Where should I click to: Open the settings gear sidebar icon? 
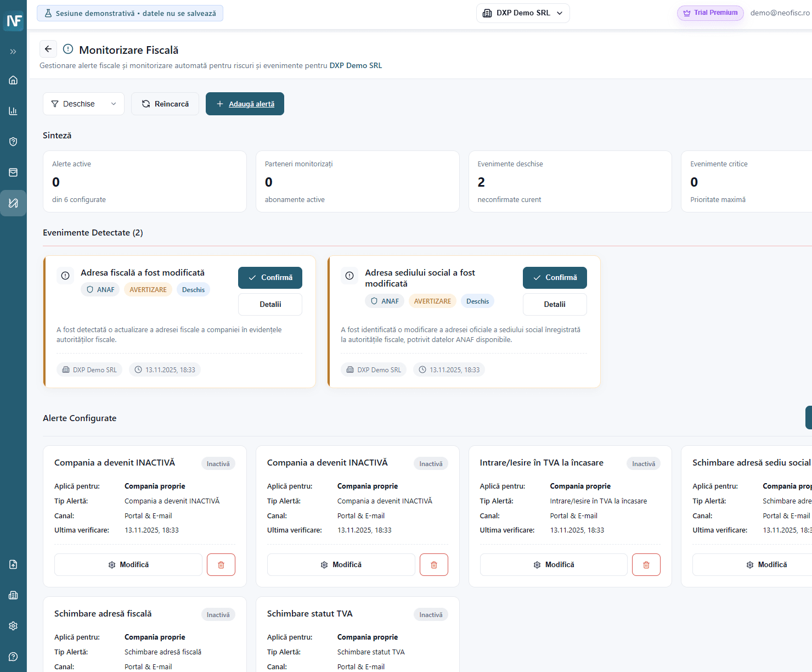tap(13, 626)
